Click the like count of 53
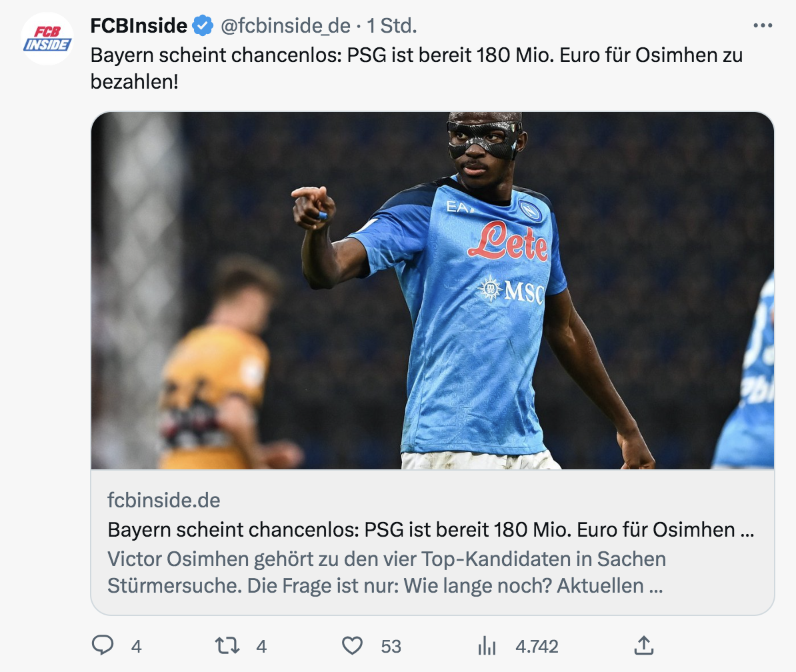This screenshot has width=796, height=672. pos(391,646)
